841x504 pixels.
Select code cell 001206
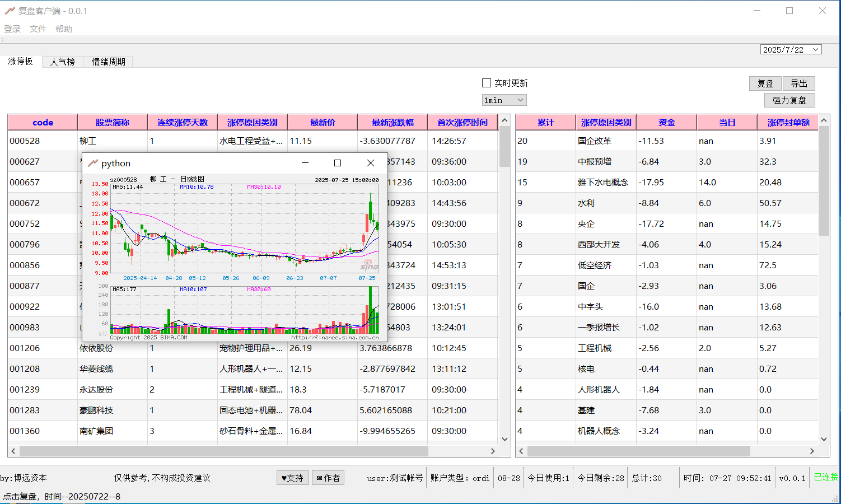click(x=43, y=348)
